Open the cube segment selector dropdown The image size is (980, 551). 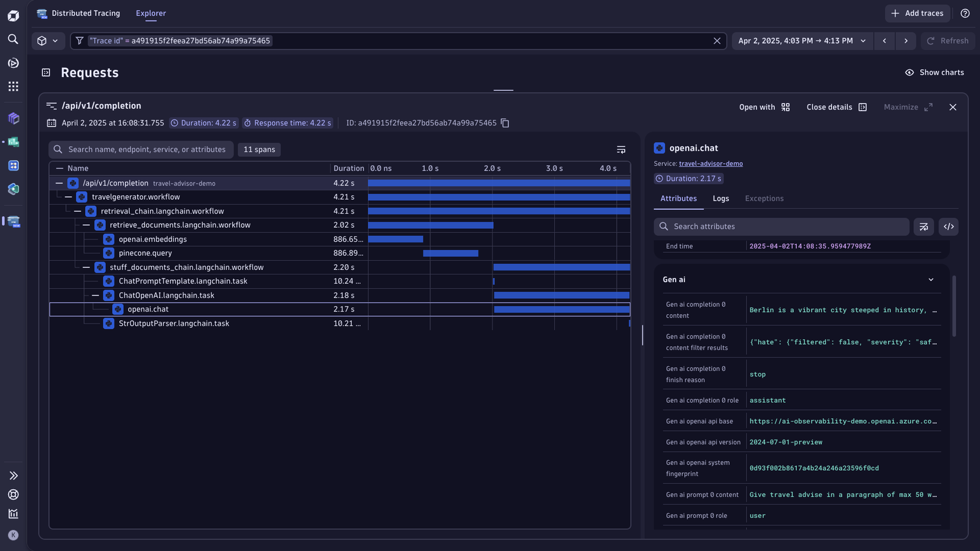pyautogui.click(x=48, y=41)
